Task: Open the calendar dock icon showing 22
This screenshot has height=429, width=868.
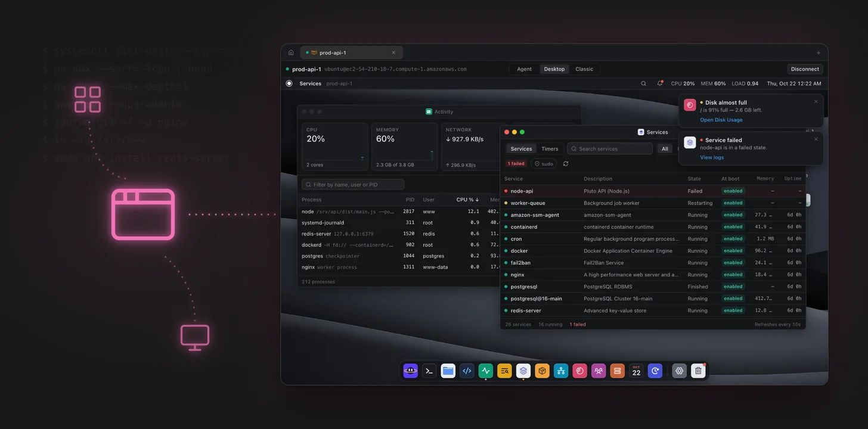Action: coord(636,371)
